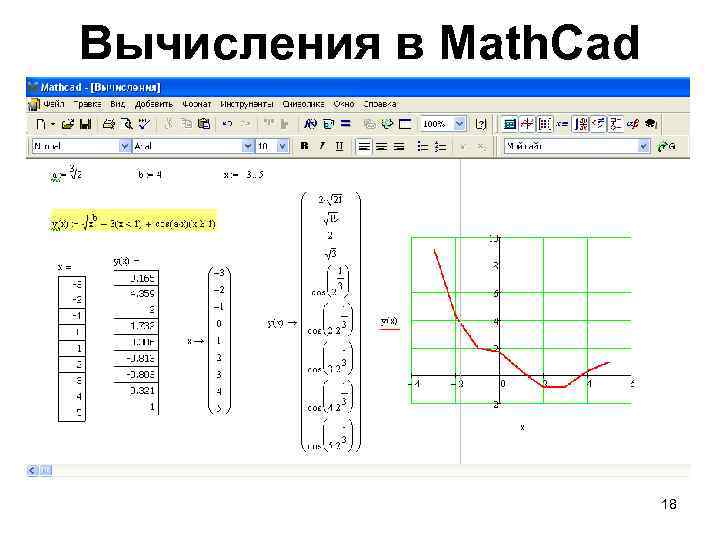Click the Save diskette icon
720x540 pixels.
(85, 124)
